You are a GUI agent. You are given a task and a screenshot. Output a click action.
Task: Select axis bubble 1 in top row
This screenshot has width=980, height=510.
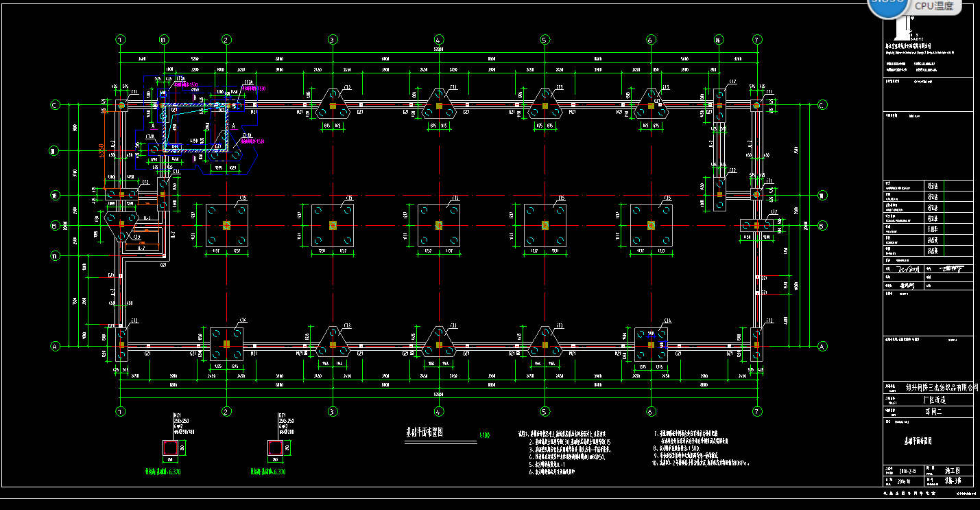tap(120, 40)
